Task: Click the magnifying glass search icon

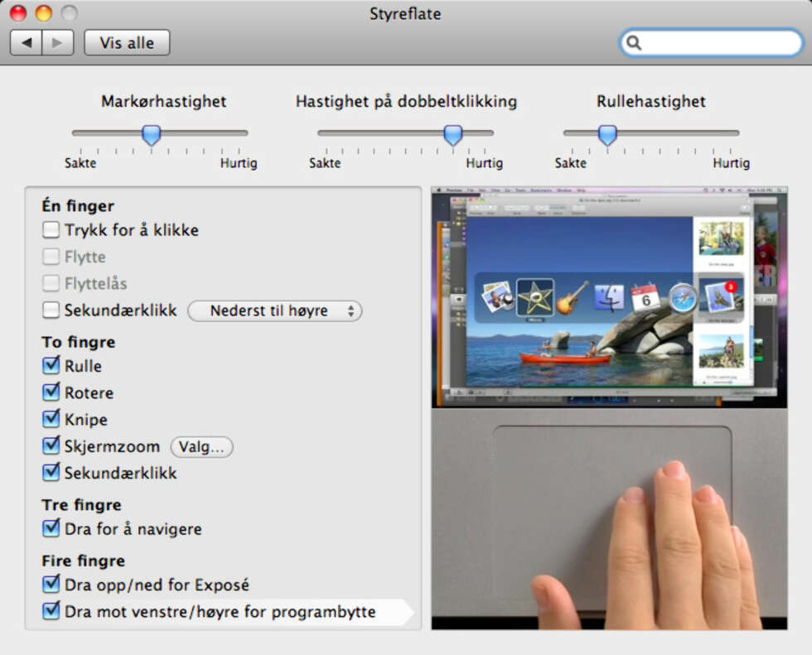Action: [633, 43]
